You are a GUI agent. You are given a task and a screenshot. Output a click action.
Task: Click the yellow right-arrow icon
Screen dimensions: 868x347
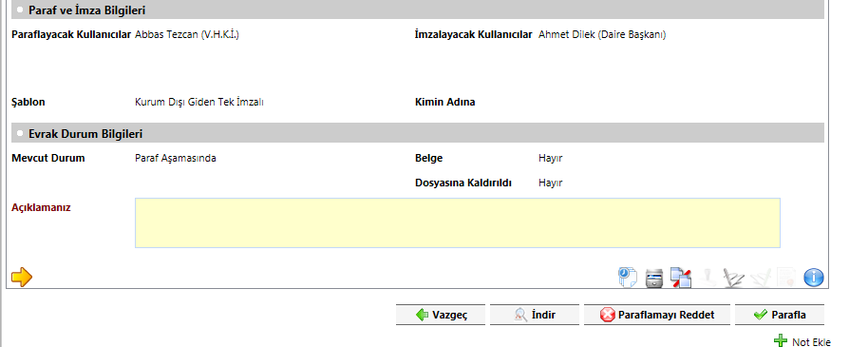pos(22,277)
